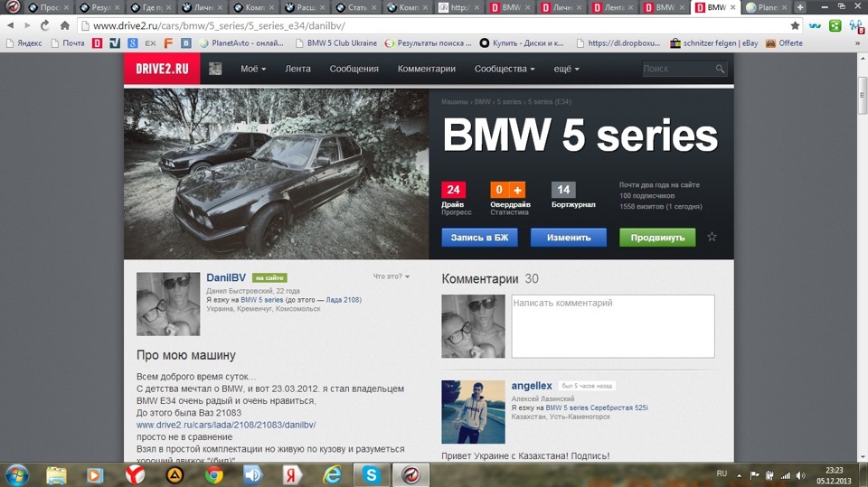The width and height of the screenshot is (868, 487).
Task: Click the 'Запись в БЖ' button
Action: coord(479,238)
